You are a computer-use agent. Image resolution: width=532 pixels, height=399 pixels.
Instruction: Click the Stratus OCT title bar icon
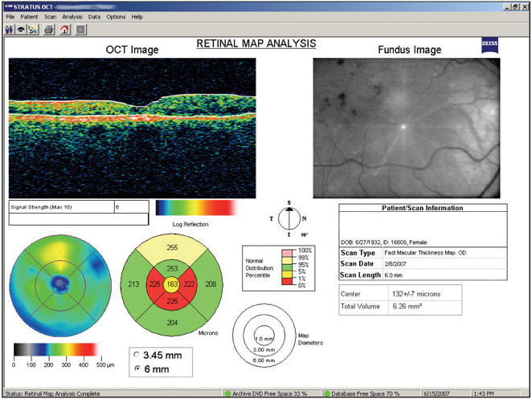click(8, 6)
